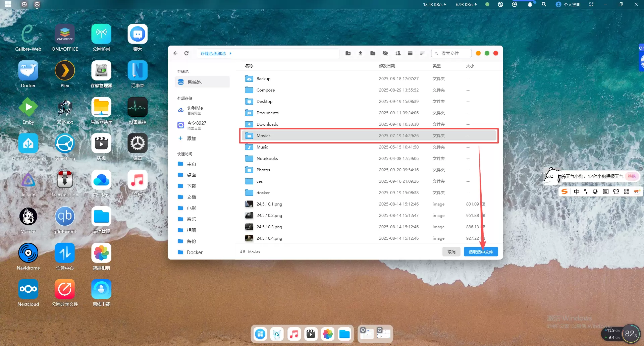
Task: Open the sort order dropdown icon
Action: pyautogui.click(x=422, y=53)
